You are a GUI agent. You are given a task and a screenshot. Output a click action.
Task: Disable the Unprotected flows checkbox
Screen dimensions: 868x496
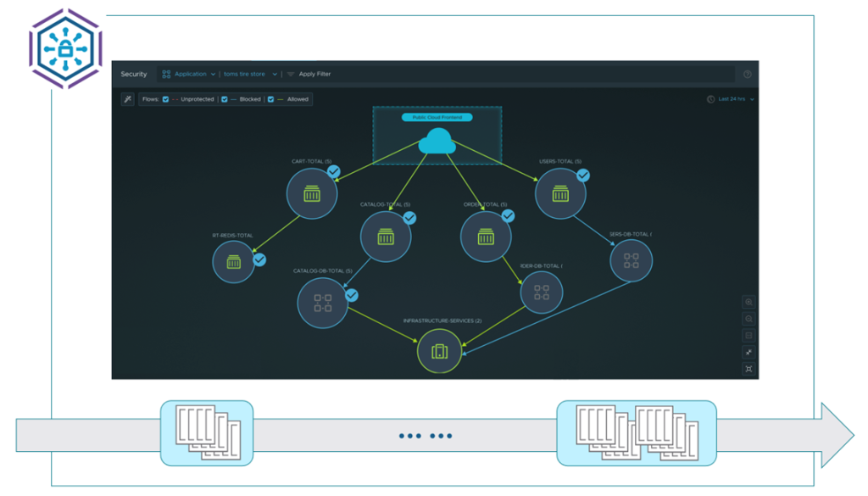[164, 98]
